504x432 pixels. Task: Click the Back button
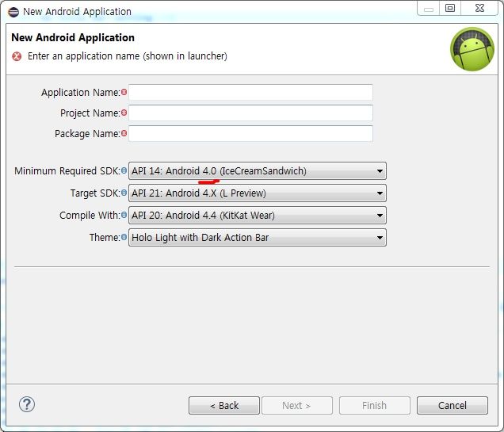(x=224, y=405)
